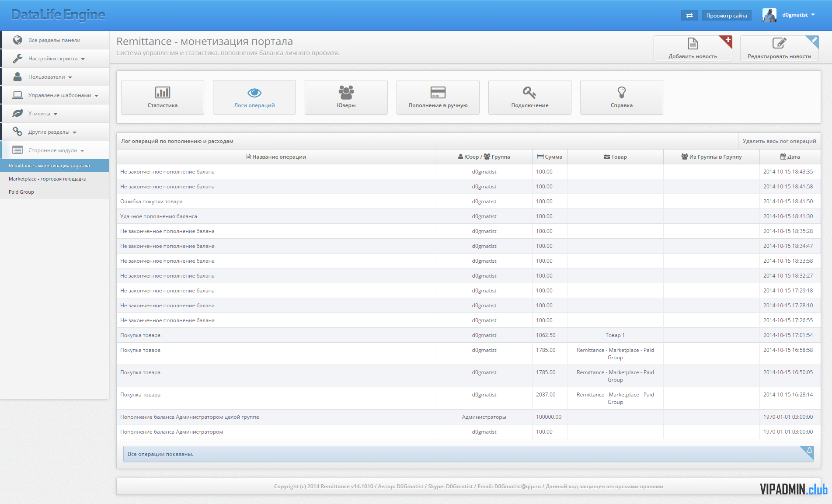Image resolution: width=832 pixels, height=504 pixels.
Task: Click the date 2014-10-15 16:28:14
Action: click(x=788, y=395)
